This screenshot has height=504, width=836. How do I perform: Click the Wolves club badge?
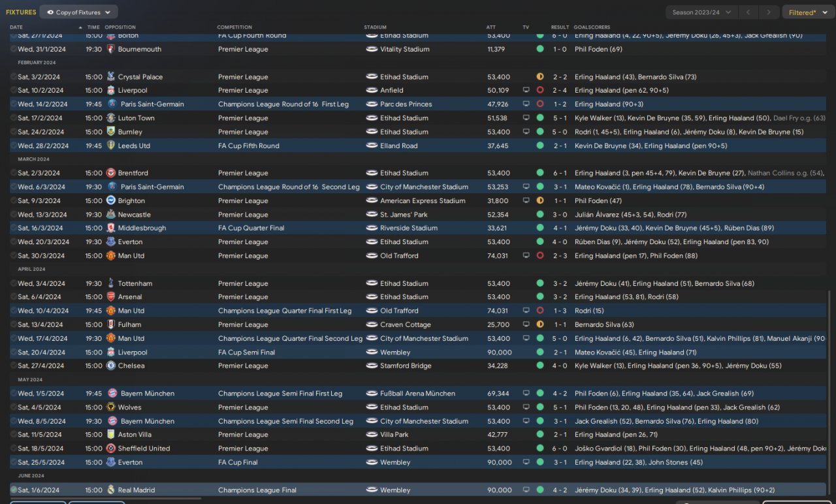[x=110, y=407]
